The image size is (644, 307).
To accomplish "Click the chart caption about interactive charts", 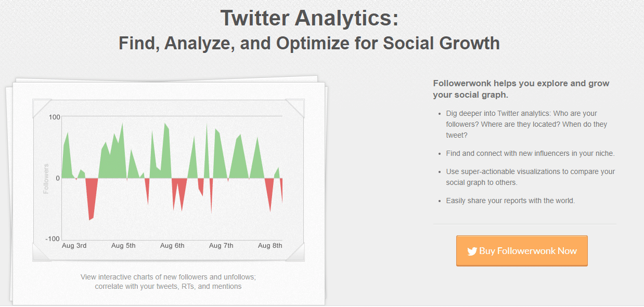I will (x=168, y=282).
